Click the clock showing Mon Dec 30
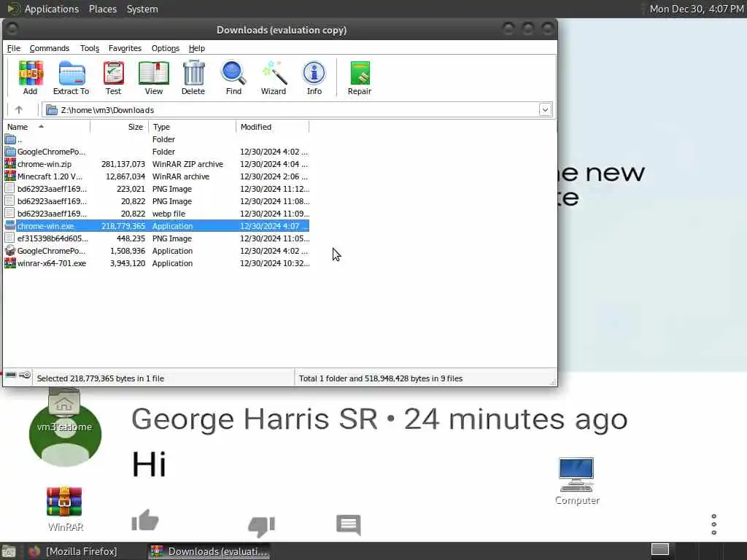Image resolution: width=747 pixels, height=560 pixels. pos(697,9)
